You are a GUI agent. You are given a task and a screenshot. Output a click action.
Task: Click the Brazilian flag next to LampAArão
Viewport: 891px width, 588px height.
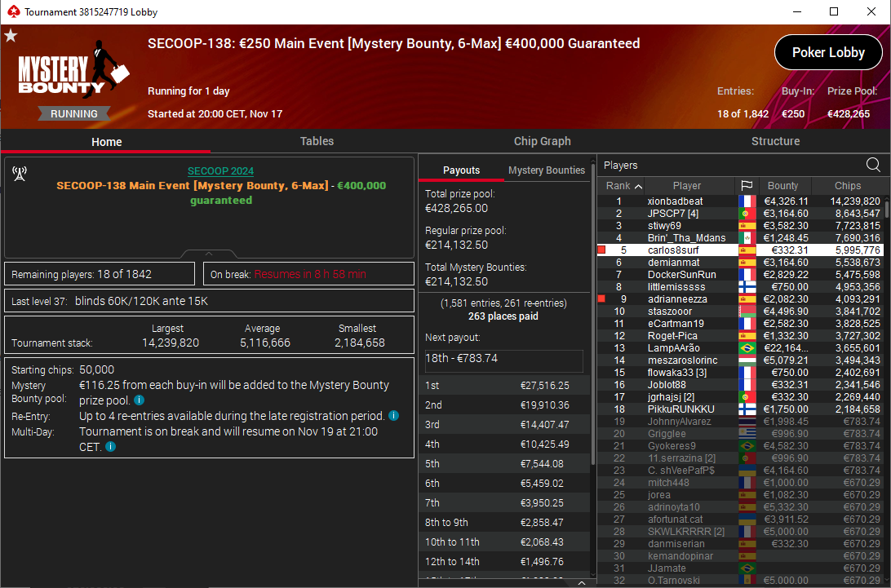[747, 347]
